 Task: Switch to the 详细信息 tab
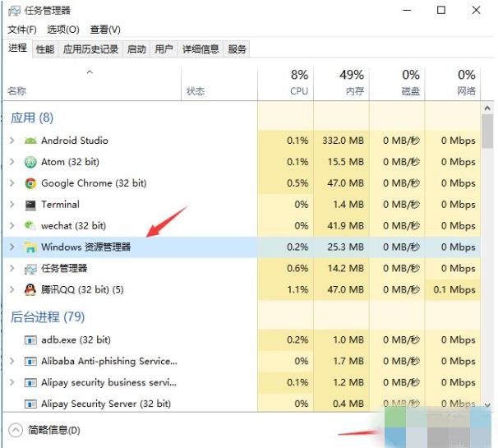[x=201, y=49]
